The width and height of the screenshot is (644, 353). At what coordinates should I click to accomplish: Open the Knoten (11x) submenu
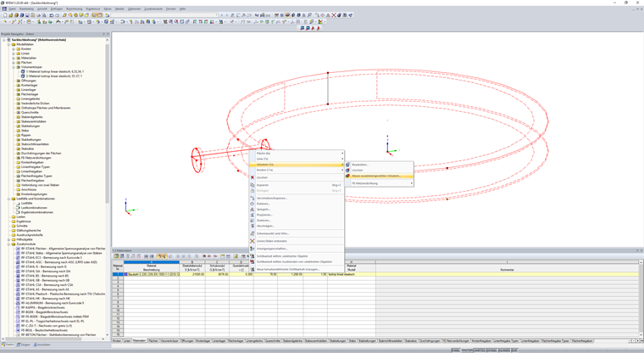pyautogui.click(x=297, y=170)
